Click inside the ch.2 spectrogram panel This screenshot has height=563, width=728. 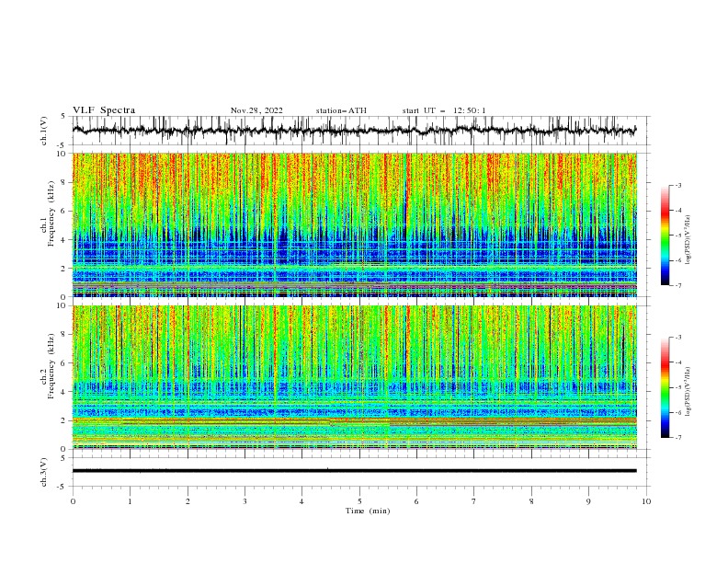point(354,377)
